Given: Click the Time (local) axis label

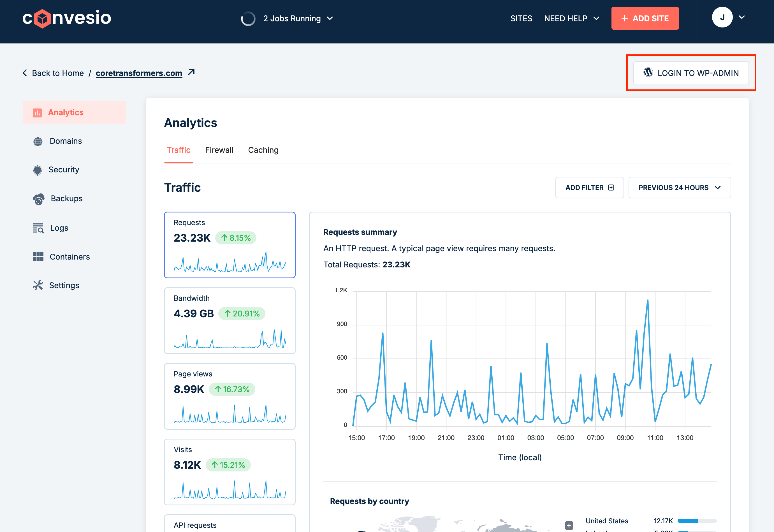Looking at the screenshot, I should pos(520,458).
